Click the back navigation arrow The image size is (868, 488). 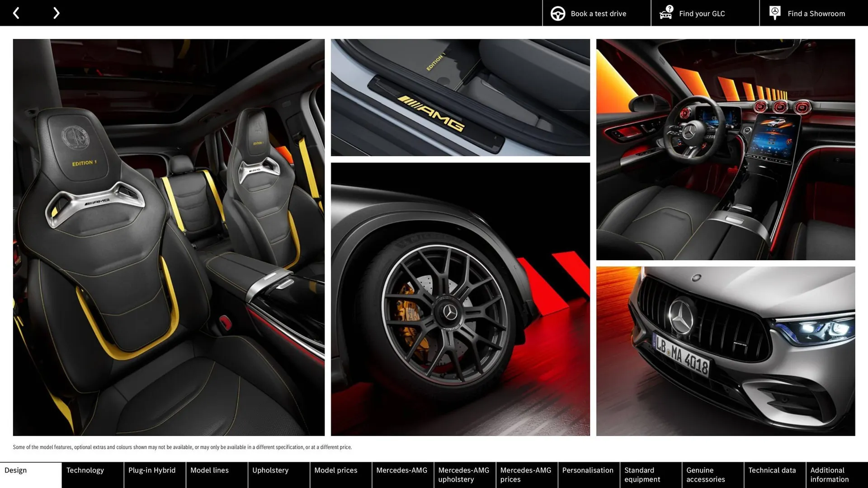pyautogui.click(x=16, y=13)
